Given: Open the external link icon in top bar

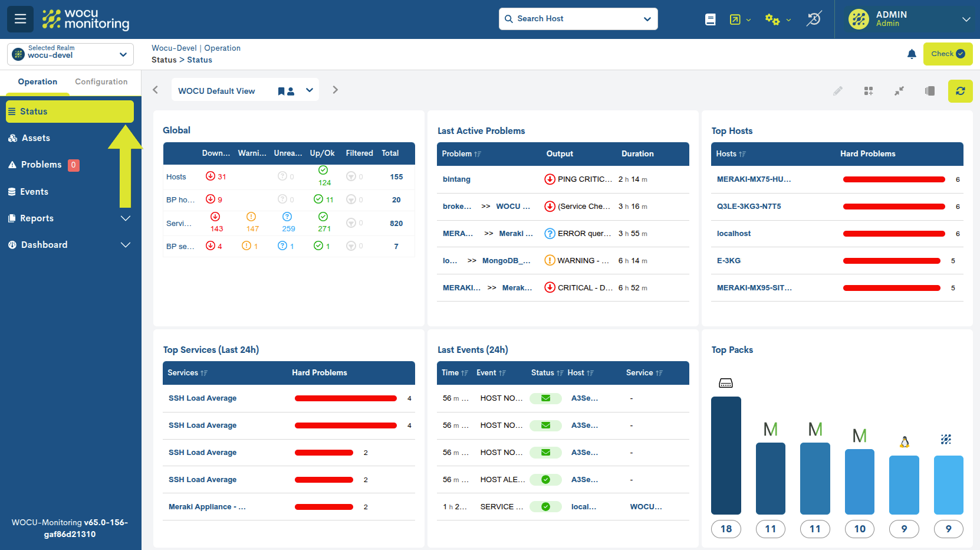Looking at the screenshot, I should coord(735,19).
